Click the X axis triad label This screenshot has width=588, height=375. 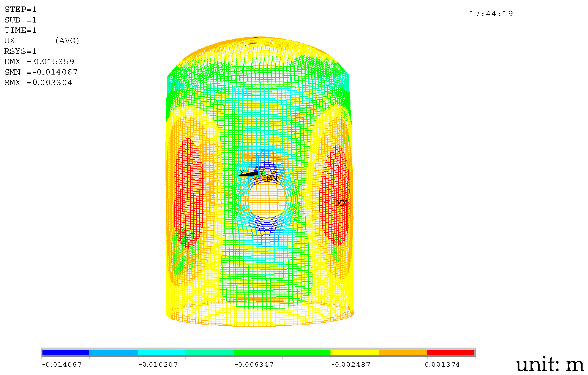tap(242, 172)
